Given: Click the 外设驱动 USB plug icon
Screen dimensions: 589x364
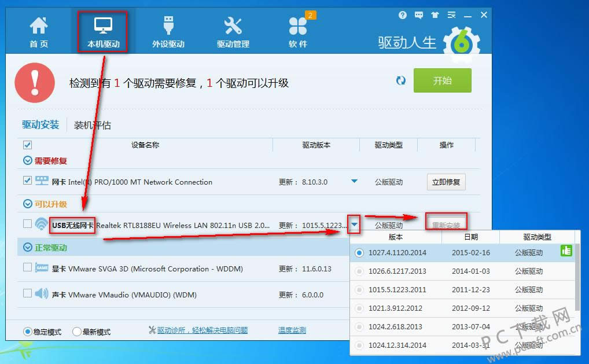Looking at the screenshot, I should tap(168, 25).
